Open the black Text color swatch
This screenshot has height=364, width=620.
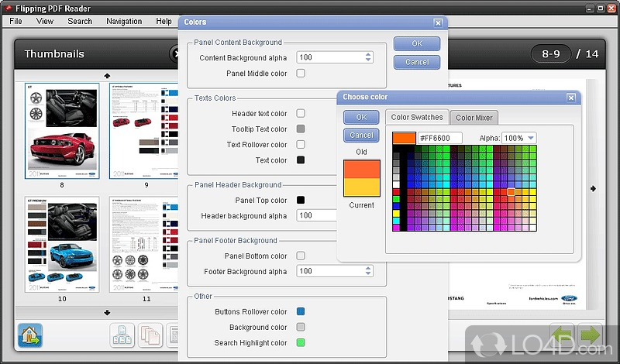tap(301, 160)
